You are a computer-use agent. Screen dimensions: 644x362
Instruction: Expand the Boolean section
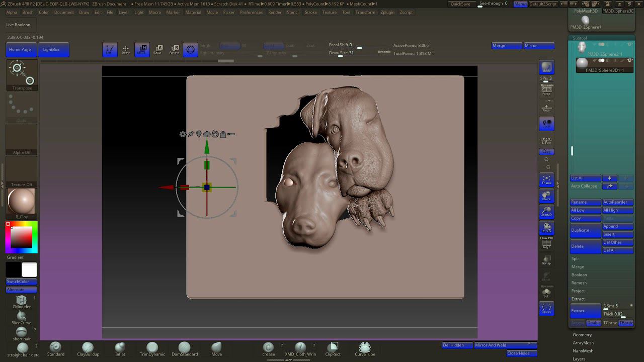coord(579,275)
